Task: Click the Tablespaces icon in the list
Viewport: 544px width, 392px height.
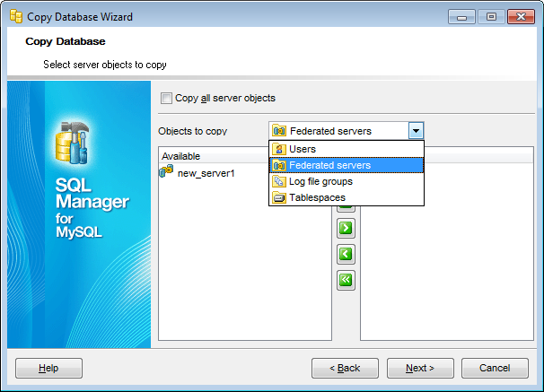Action: click(279, 197)
